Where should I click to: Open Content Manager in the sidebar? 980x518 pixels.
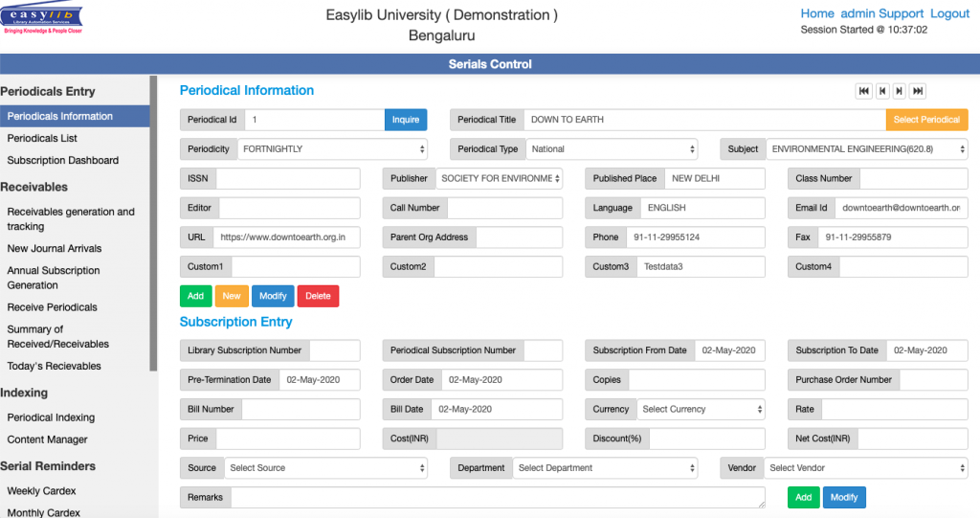(47, 439)
